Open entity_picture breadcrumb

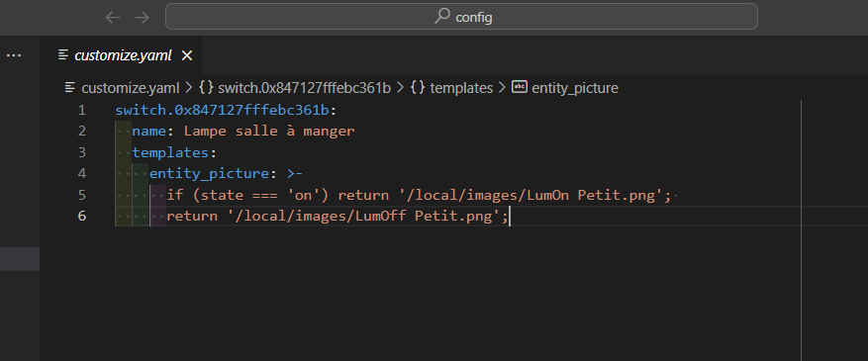[x=575, y=88]
